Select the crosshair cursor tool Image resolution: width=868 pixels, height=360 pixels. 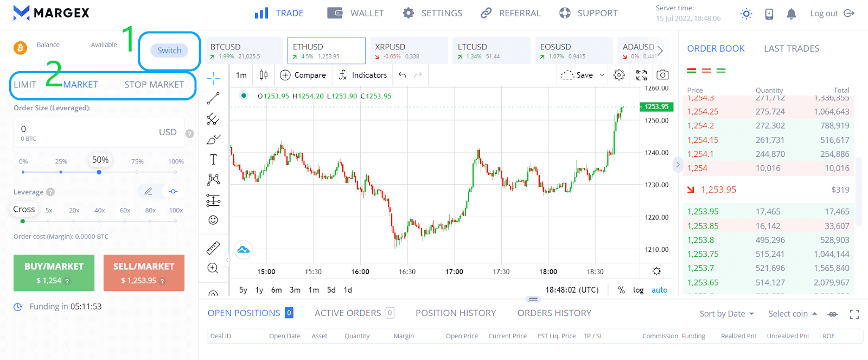(x=213, y=78)
